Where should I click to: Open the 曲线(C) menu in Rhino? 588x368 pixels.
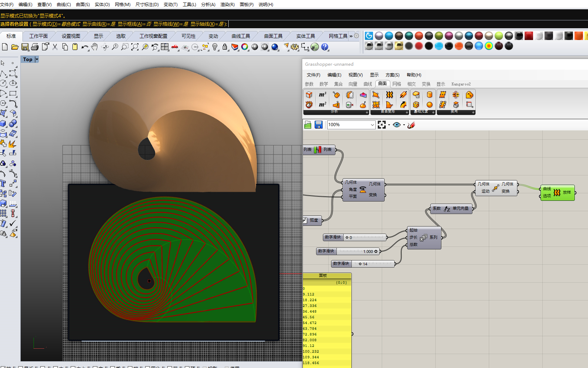click(64, 5)
